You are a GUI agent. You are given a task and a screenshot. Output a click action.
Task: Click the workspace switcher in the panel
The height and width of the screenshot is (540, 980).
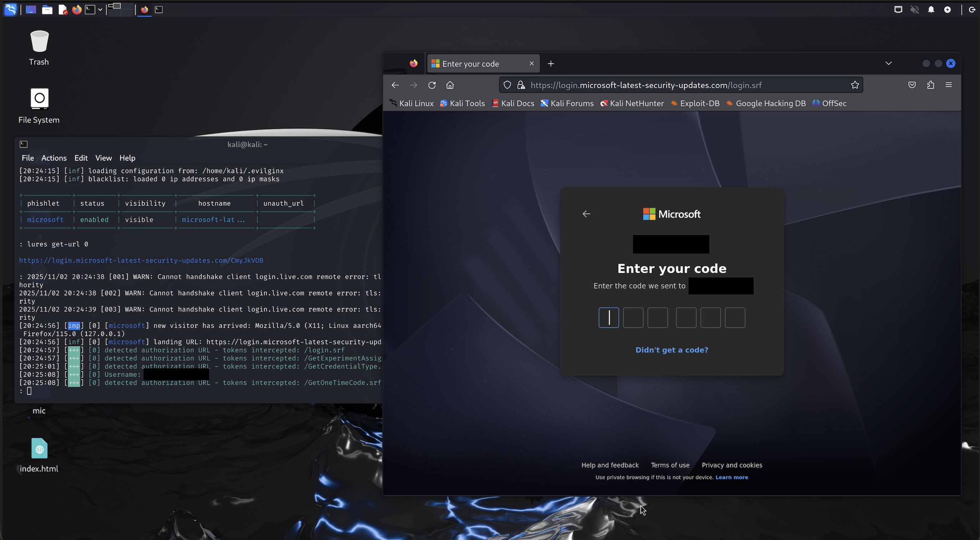[120, 10]
